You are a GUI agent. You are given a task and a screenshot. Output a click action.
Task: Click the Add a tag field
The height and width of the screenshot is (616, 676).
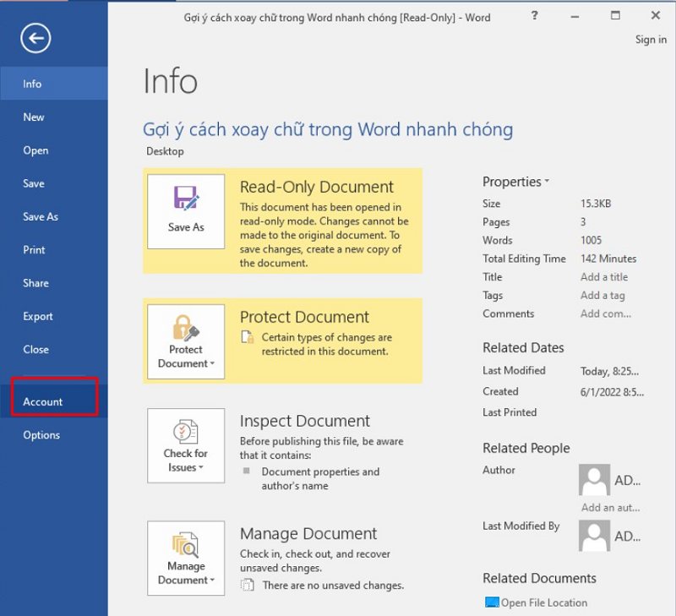click(602, 296)
